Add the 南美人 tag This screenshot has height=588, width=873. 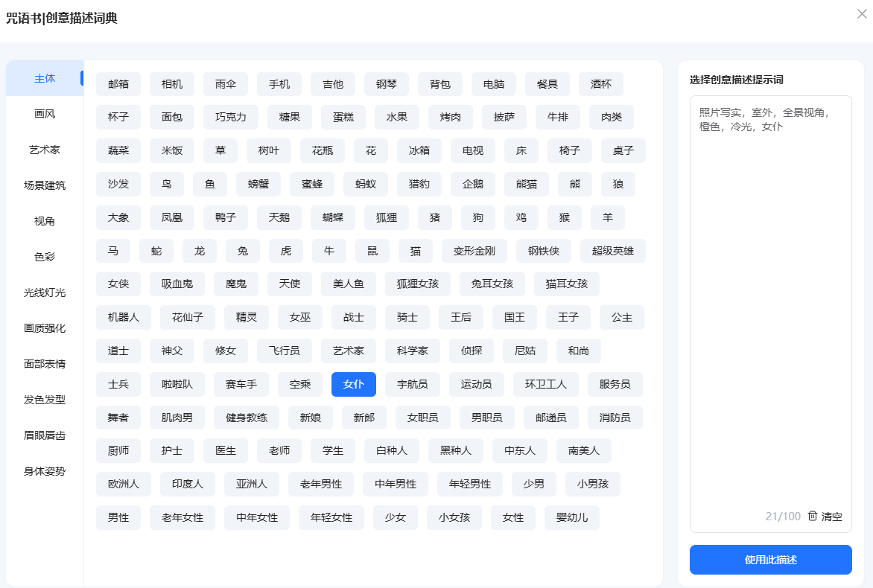click(x=583, y=450)
